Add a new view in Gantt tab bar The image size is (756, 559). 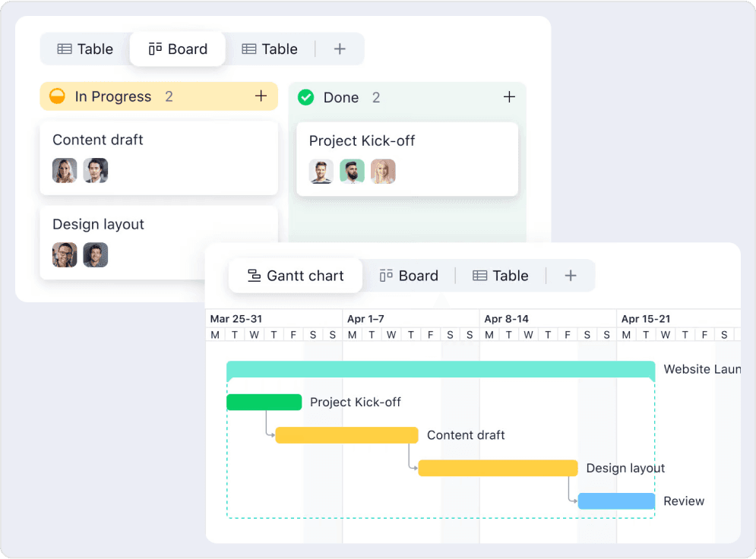[571, 276]
